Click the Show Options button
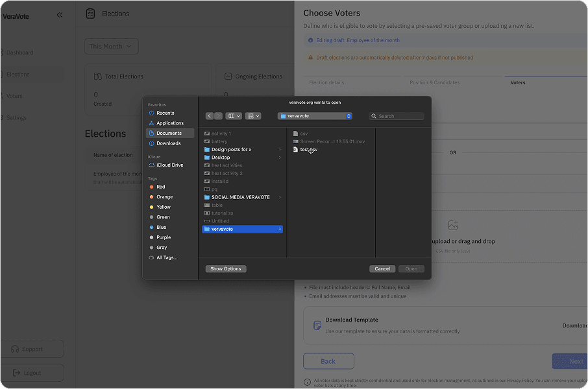Image resolution: width=588 pixels, height=389 pixels. click(225, 268)
